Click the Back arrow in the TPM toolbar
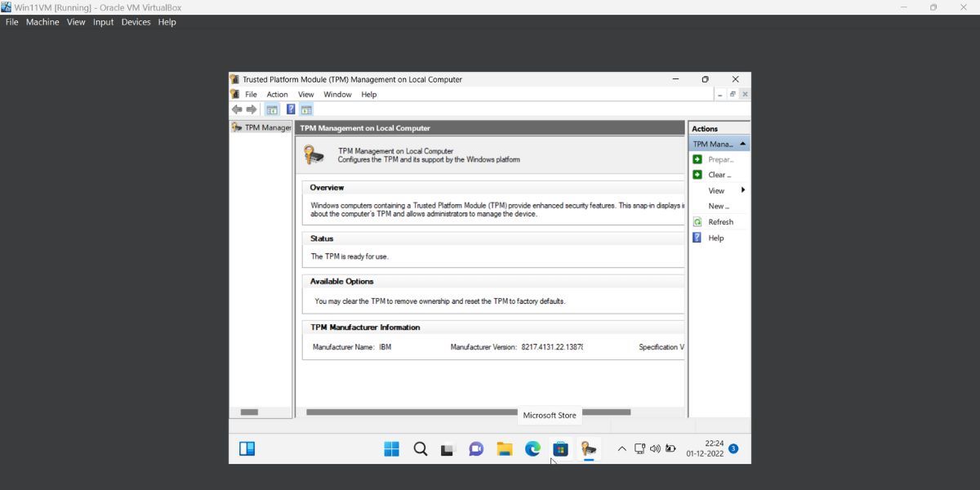The height and width of the screenshot is (490, 980). 237,109
